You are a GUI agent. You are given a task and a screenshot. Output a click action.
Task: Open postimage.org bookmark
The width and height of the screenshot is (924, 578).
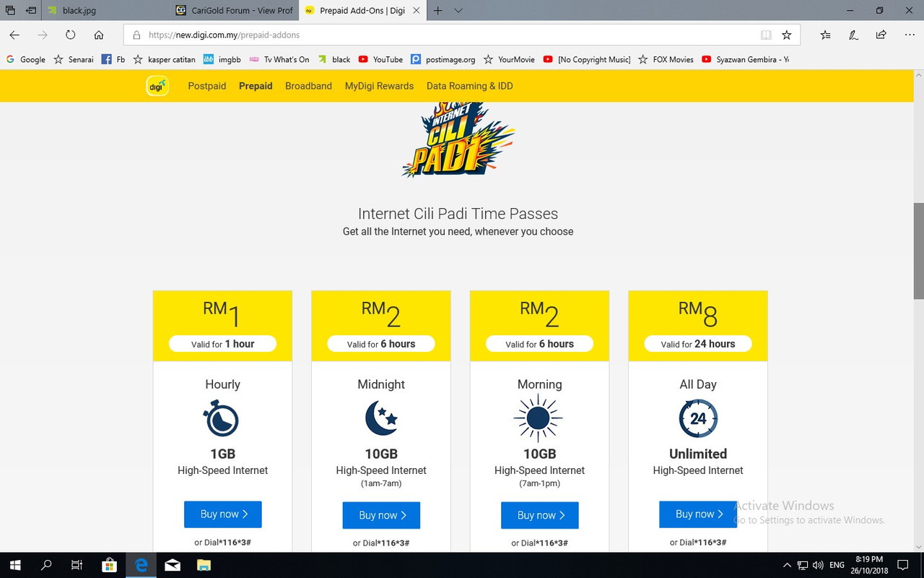443,59
